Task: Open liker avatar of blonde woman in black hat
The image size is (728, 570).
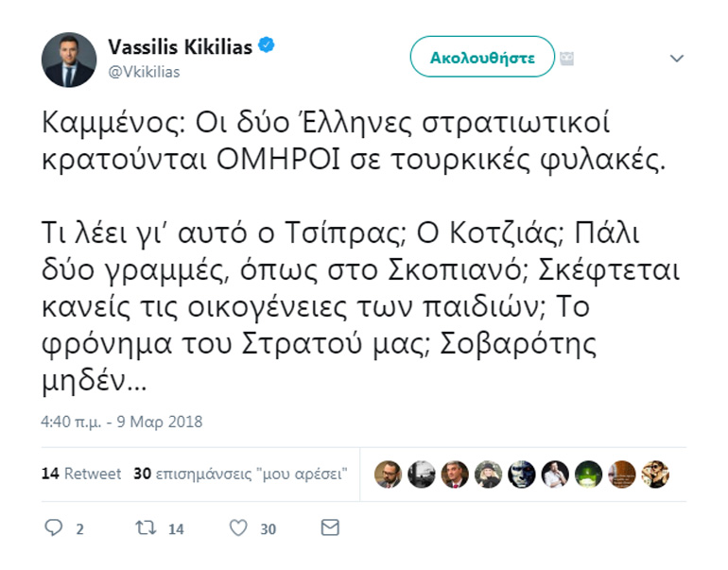Action: [488, 475]
